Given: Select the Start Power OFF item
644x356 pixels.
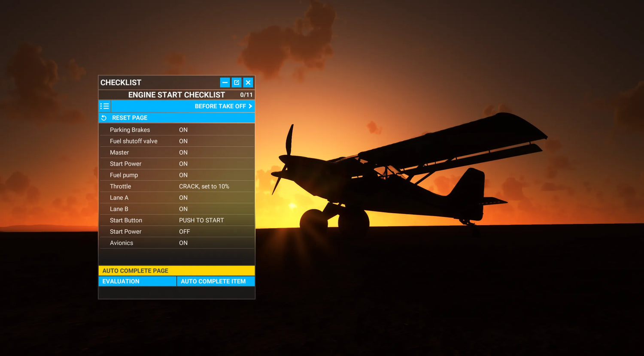Looking at the screenshot, I should tap(176, 232).
